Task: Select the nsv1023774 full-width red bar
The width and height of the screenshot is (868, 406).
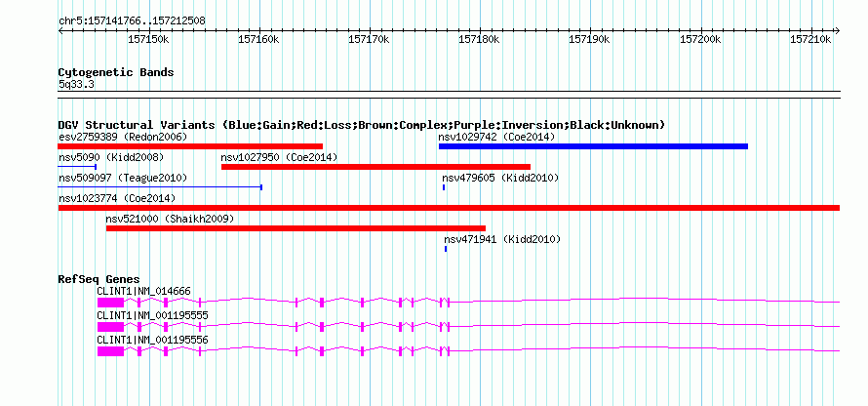Action: 449,208
